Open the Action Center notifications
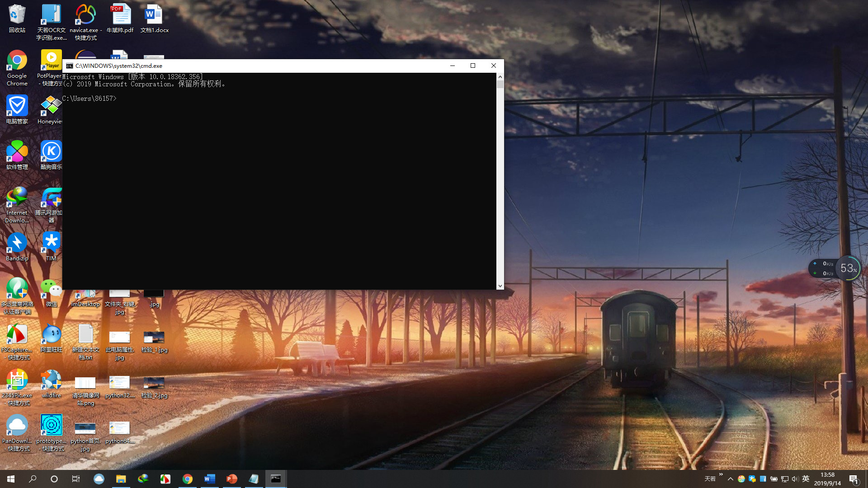Screen dimensions: 868x488 coord(854,479)
